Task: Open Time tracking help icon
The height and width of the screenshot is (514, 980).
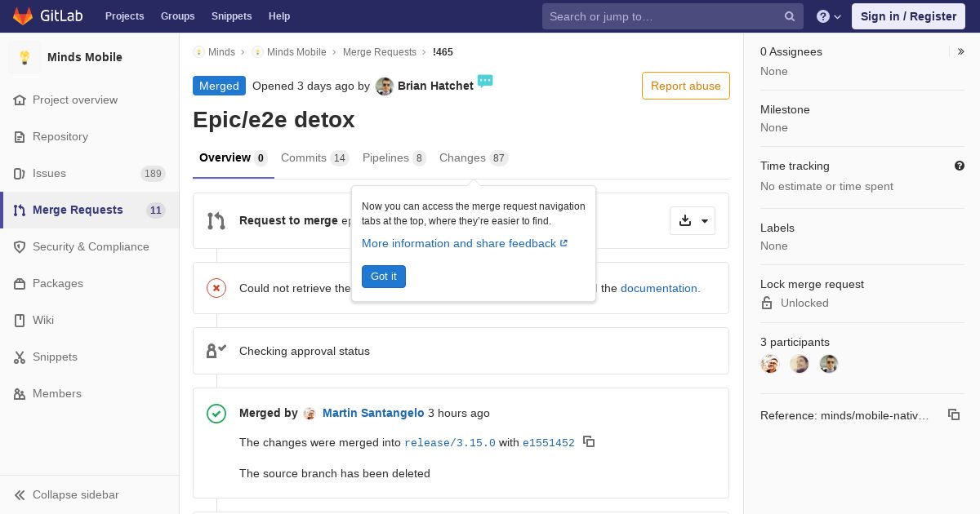Action: (x=960, y=166)
